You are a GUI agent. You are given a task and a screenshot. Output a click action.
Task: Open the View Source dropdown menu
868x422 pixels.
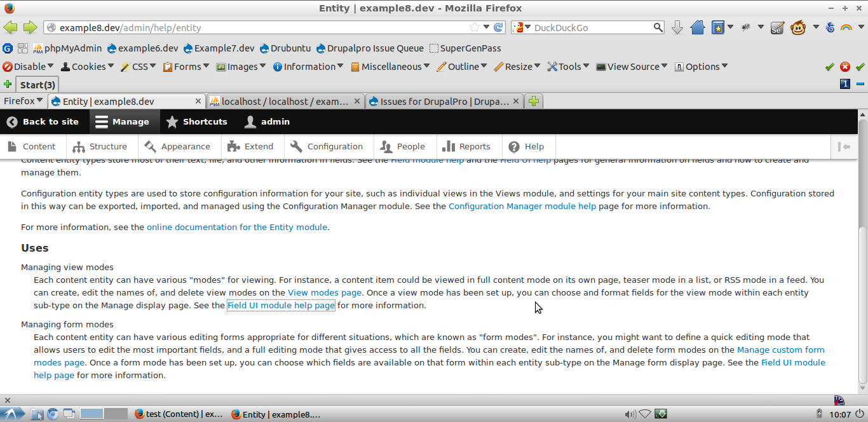click(632, 67)
